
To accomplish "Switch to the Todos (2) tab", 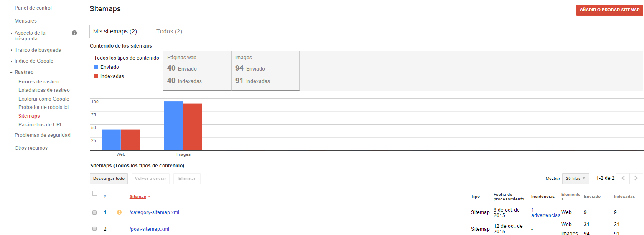I will (x=169, y=31).
